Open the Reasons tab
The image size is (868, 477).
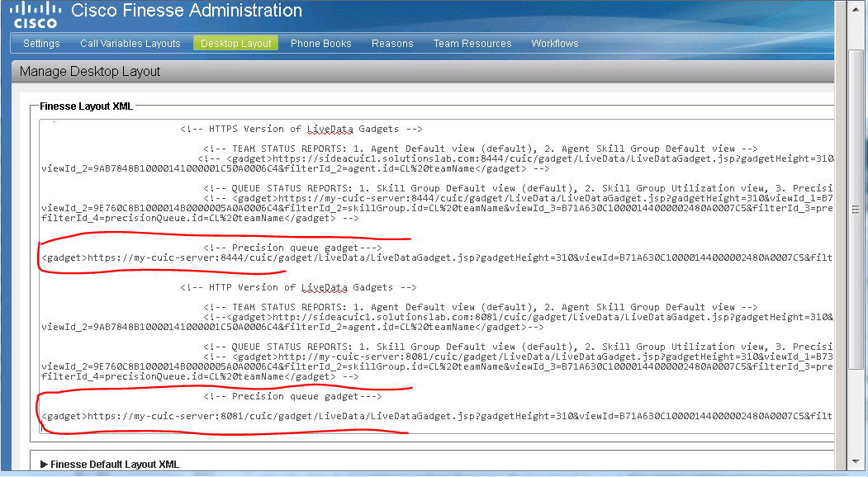tap(392, 43)
